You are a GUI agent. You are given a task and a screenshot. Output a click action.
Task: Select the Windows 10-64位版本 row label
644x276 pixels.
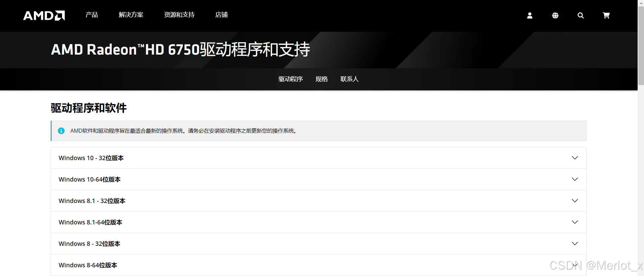point(90,180)
